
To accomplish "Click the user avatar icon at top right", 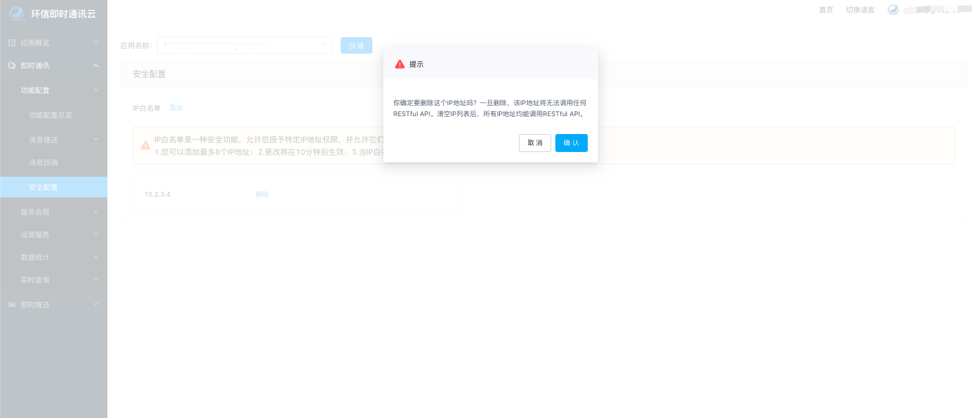I will (893, 10).
